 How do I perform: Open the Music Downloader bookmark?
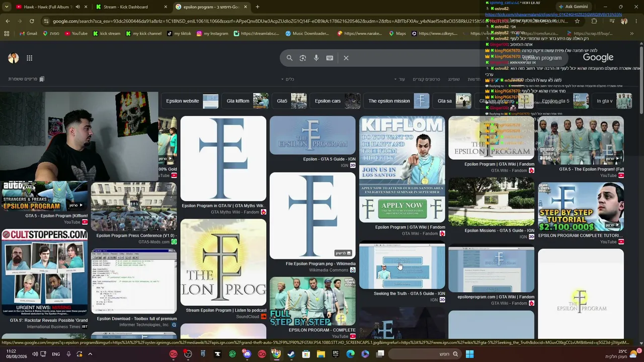tap(307, 34)
